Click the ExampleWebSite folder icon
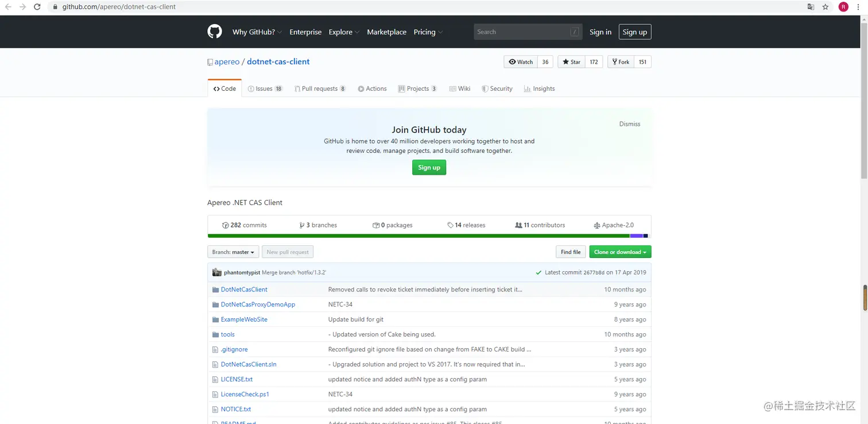Screen dimensions: 868x424 216,319
